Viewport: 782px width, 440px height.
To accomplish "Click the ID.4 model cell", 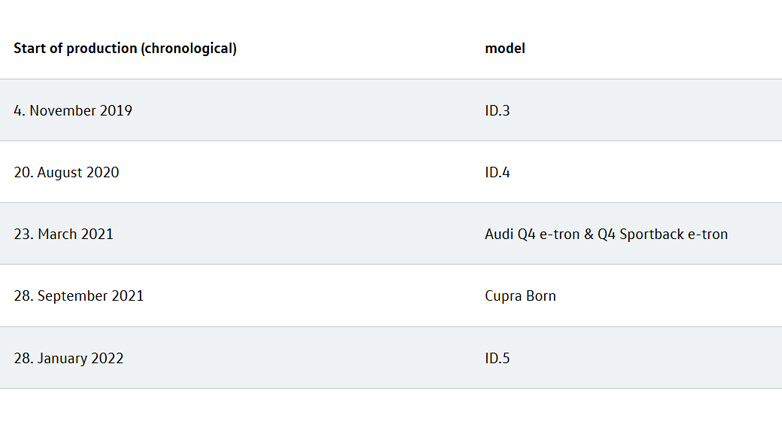I will coord(497,172).
